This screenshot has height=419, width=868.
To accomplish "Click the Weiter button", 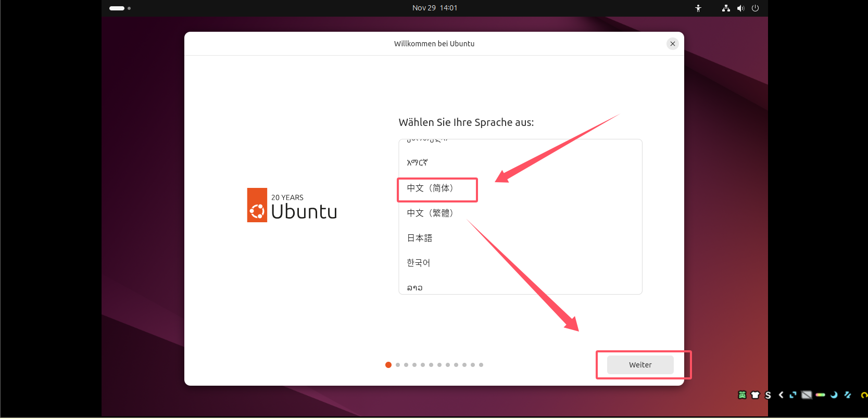I will (x=640, y=365).
